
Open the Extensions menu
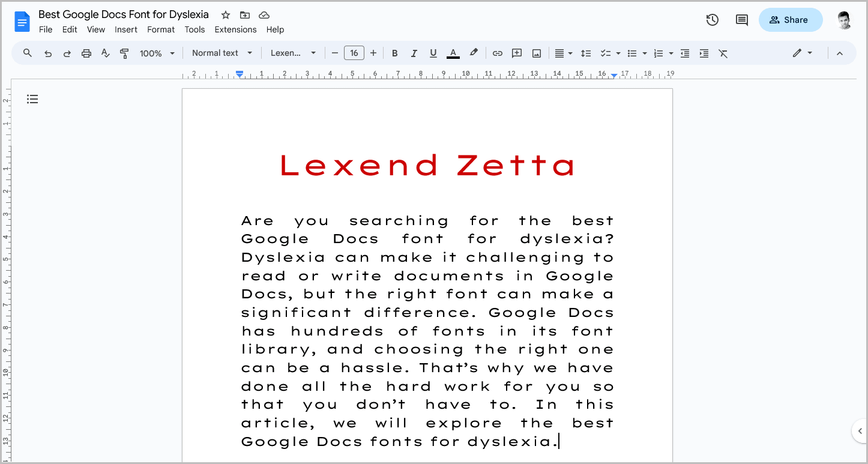[x=235, y=29]
